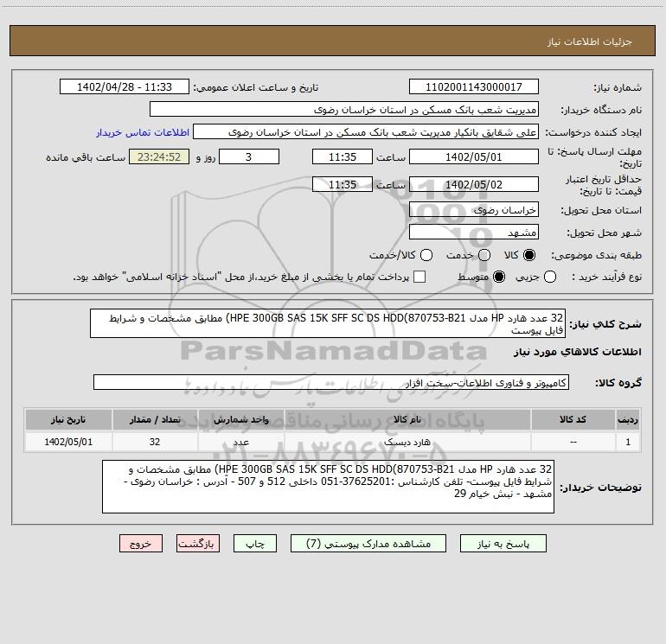666x644 pixels.
Task: Click the 'پاسخ به نیاز' button
Action: click(x=503, y=544)
